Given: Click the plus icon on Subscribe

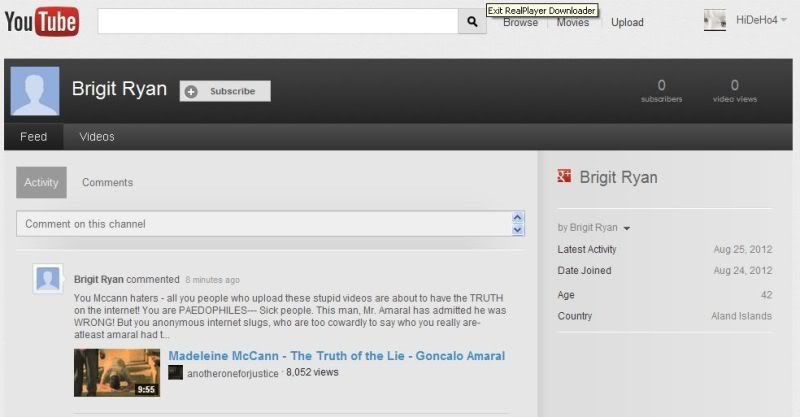Looking at the screenshot, I should [x=191, y=92].
